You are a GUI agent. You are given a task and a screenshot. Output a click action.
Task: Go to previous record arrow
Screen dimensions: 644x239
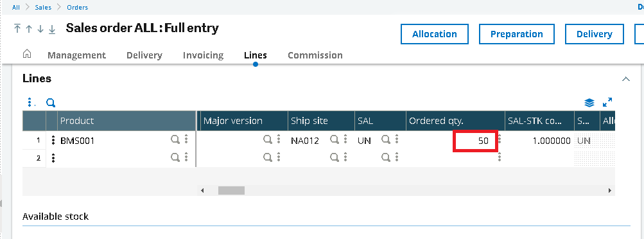(29, 29)
